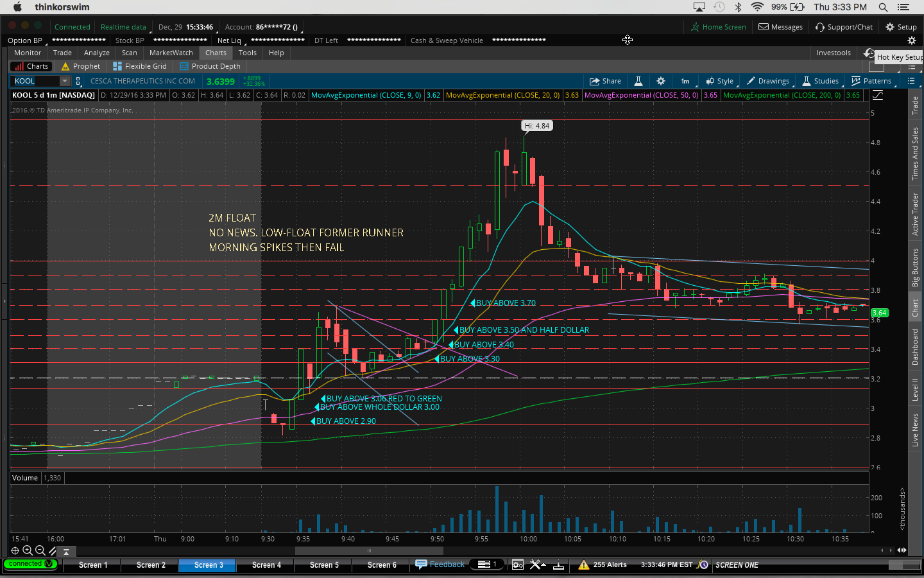Click the Connected status label

[x=72, y=27]
